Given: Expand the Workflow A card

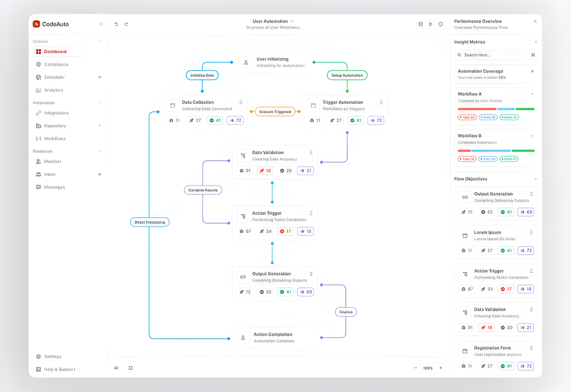Looking at the screenshot, I should click(x=533, y=94).
